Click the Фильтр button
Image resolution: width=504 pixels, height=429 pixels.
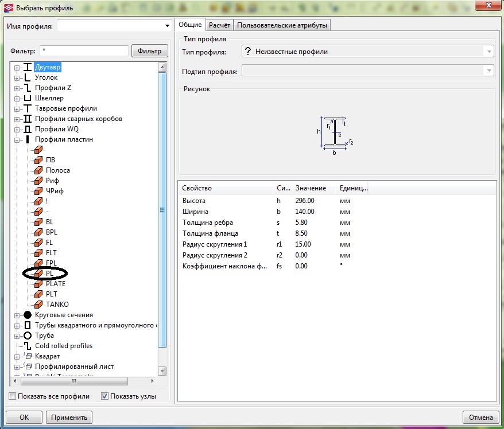tap(149, 51)
